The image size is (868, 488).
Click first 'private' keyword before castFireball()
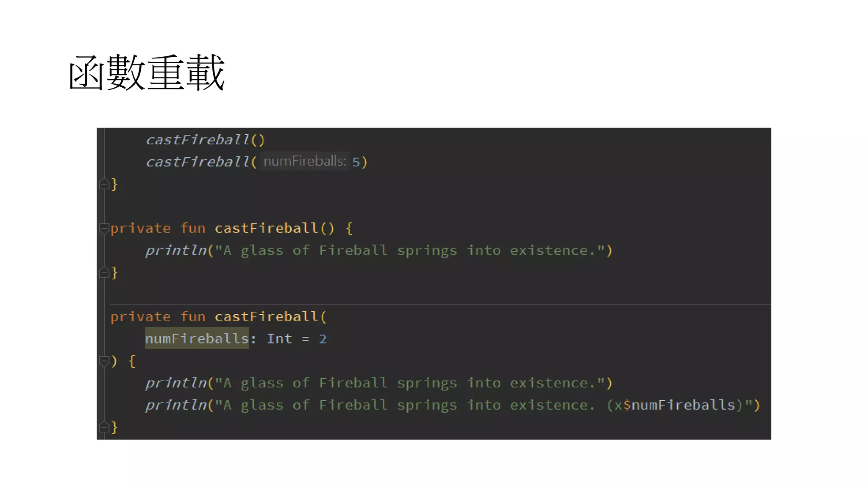140,228
